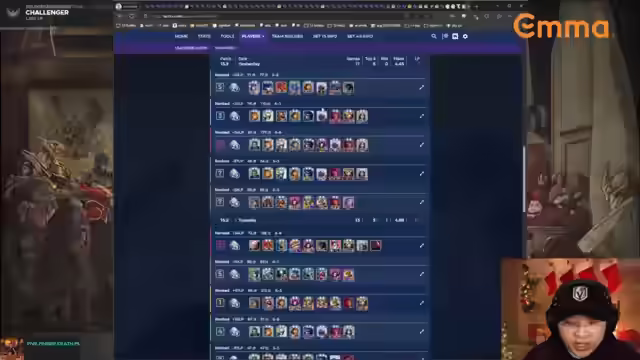Open the site settings gear icon
640x360 pixels.
(x=465, y=36)
